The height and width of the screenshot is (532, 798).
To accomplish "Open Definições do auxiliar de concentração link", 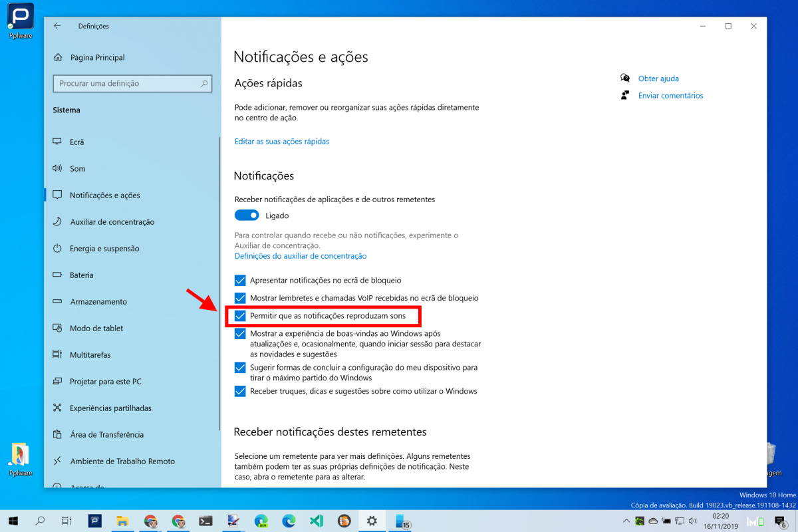I will 301,255.
